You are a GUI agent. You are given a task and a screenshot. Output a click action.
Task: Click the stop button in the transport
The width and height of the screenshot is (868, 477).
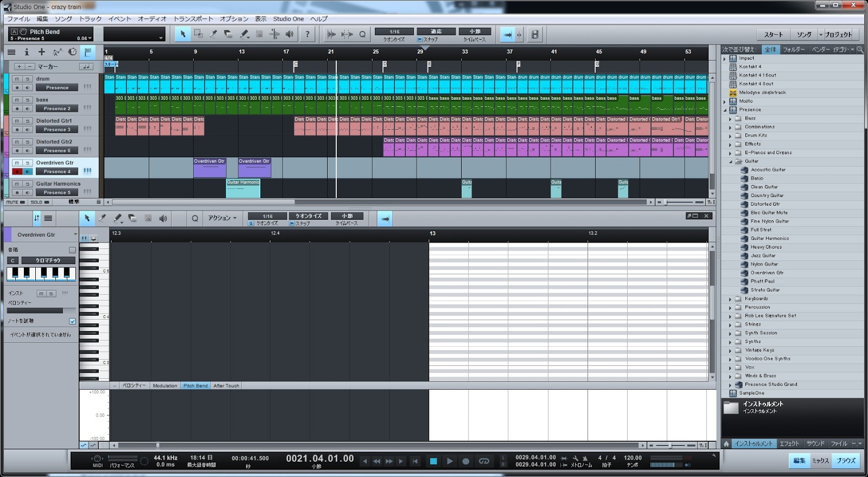[433, 461]
